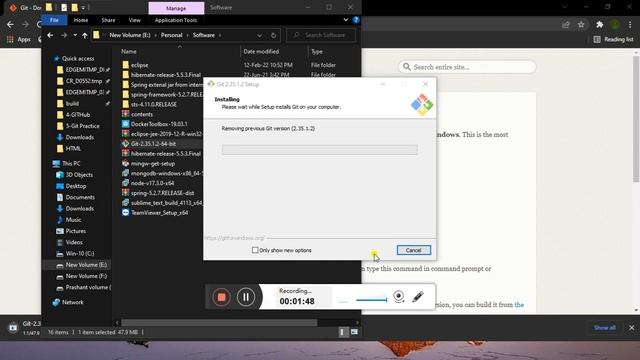Open 3D Objects under This PC

pos(79,175)
